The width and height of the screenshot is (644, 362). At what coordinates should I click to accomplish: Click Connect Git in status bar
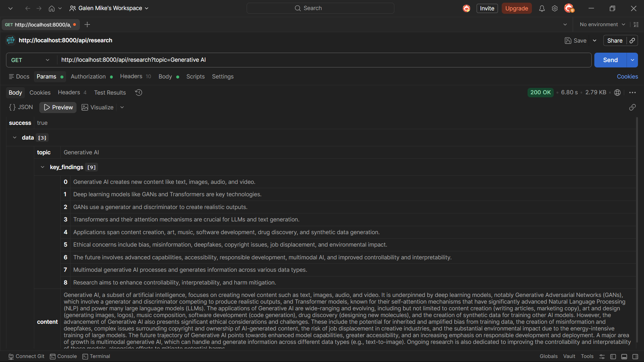click(26, 356)
